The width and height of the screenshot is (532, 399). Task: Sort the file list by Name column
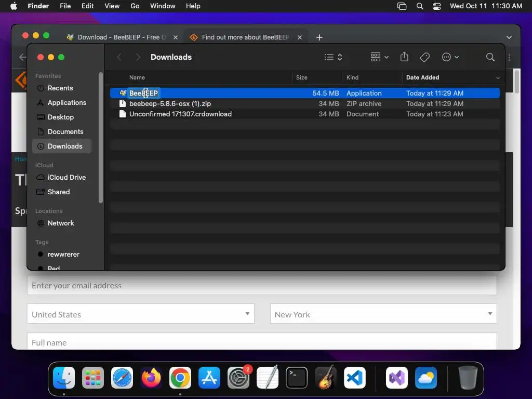point(137,78)
